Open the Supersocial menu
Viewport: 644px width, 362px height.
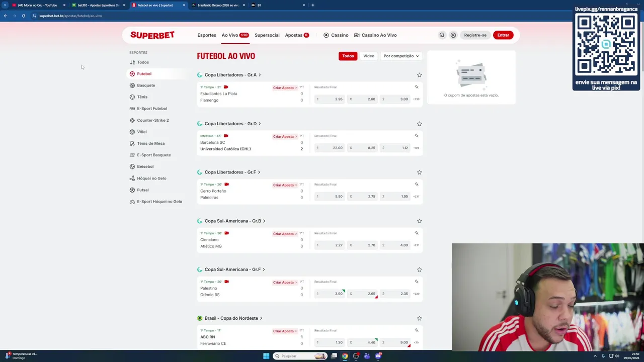[267, 35]
